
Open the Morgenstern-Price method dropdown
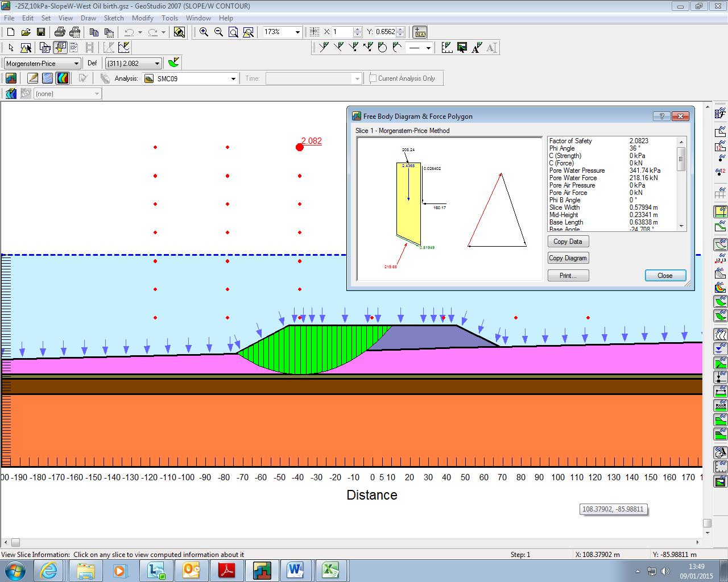76,64
